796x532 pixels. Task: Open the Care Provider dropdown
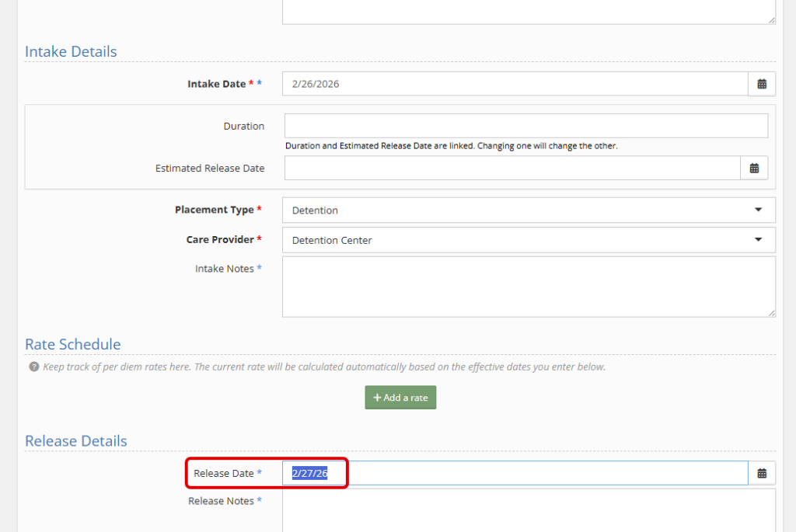(528, 240)
